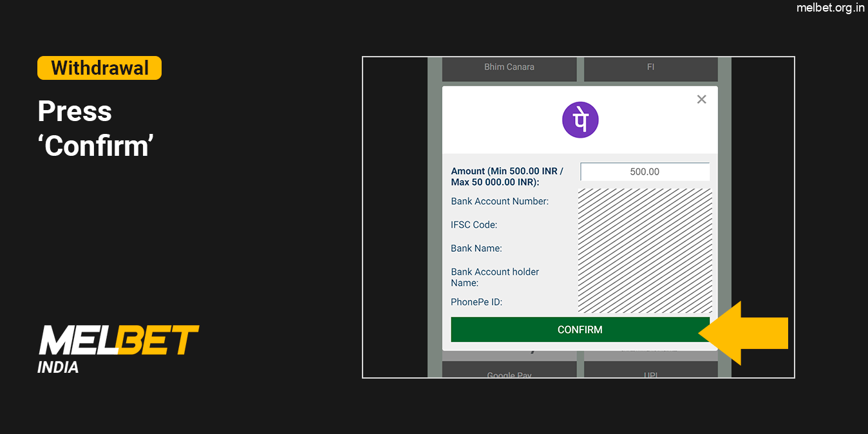The height and width of the screenshot is (434, 868).
Task: Click the PhonePe ID field area
Action: coord(645,301)
